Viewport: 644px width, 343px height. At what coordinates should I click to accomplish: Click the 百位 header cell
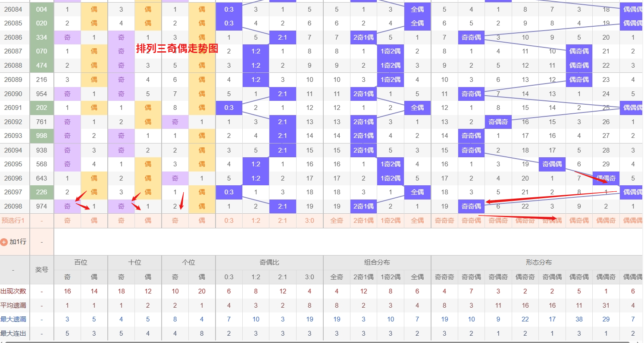point(81,262)
